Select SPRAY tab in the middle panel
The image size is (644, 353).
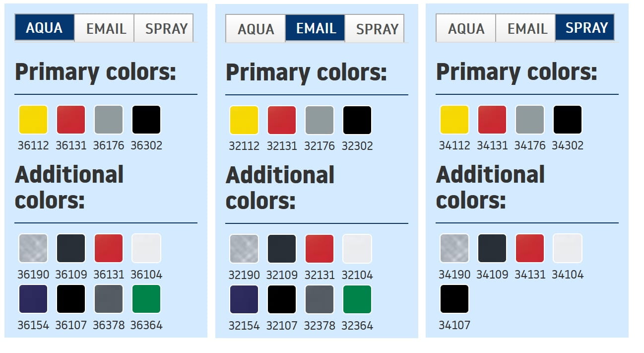(x=377, y=29)
